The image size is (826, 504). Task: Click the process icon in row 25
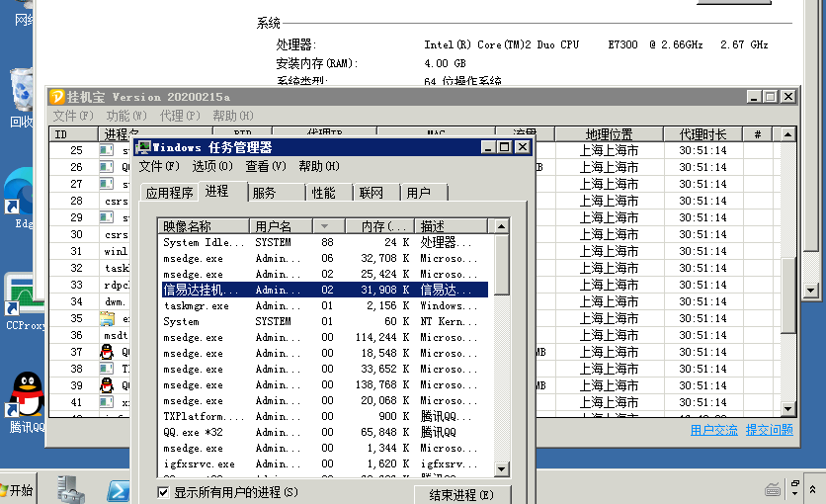pyautogui.click(x=107, y=150)
